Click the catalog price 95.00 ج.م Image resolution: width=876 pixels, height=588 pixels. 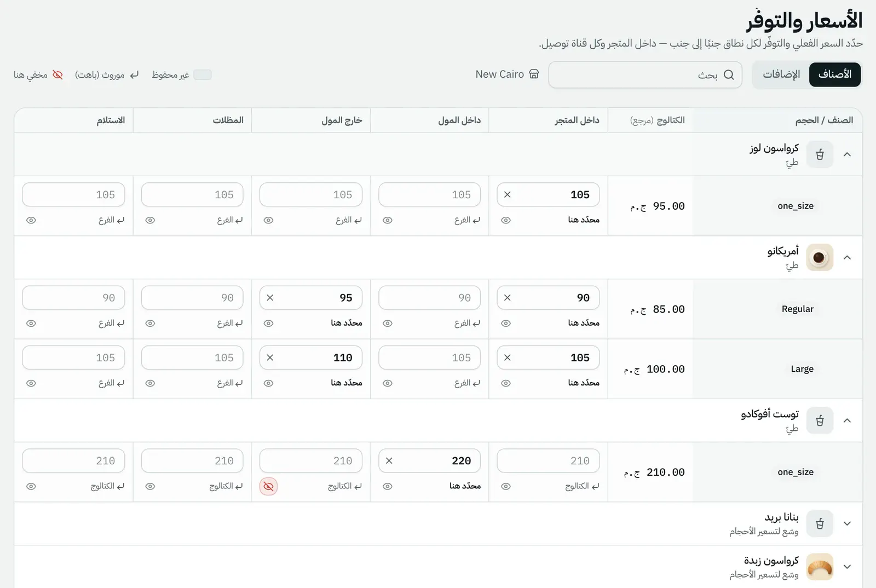click(x=657, y=206)
